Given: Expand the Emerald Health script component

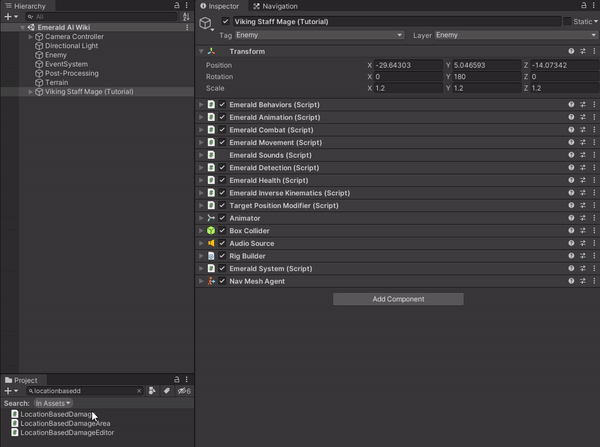Looking at the screenshot, I should [201, 180].
